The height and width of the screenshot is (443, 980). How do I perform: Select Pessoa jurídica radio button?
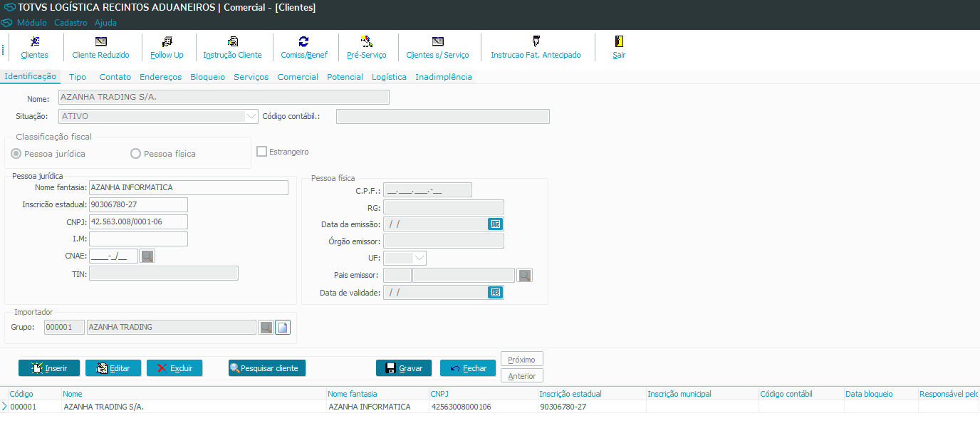pyautogui.click(x=16, y=154)
